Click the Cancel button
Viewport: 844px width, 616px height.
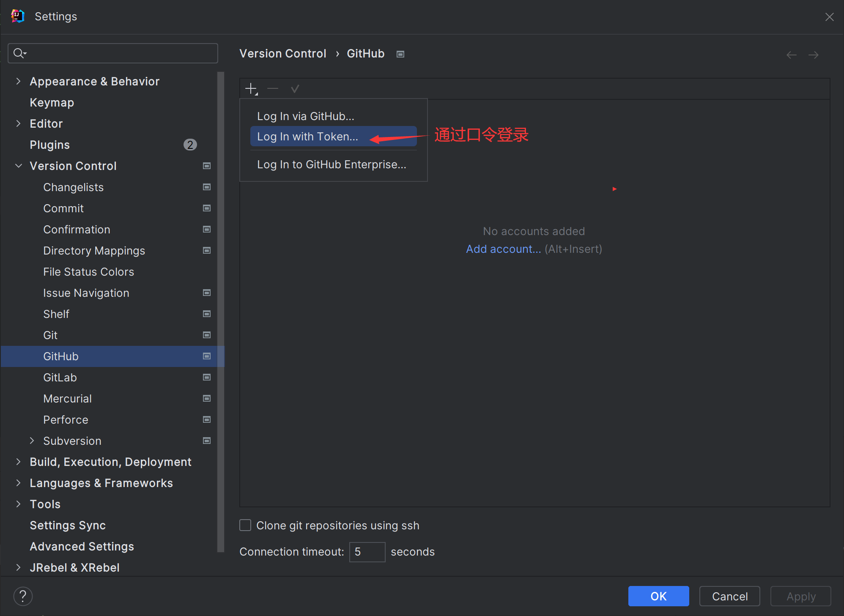click(729, 596)
